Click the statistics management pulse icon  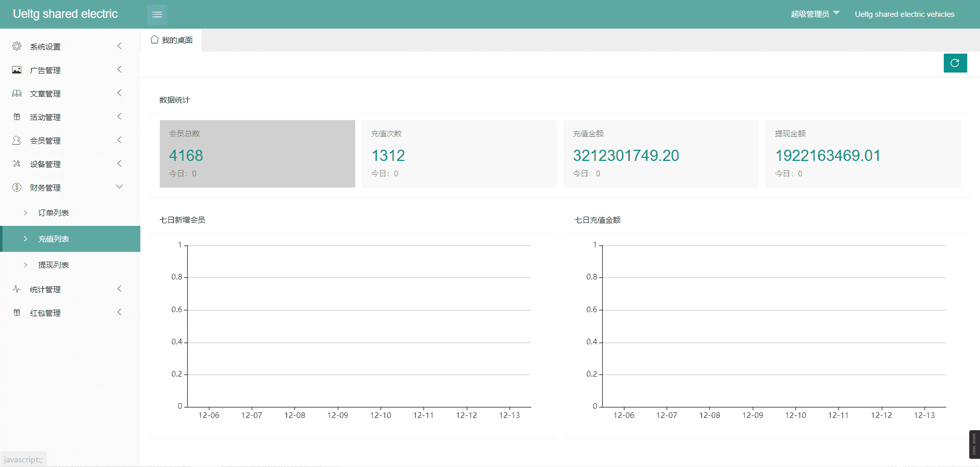[x=17, y=289]
